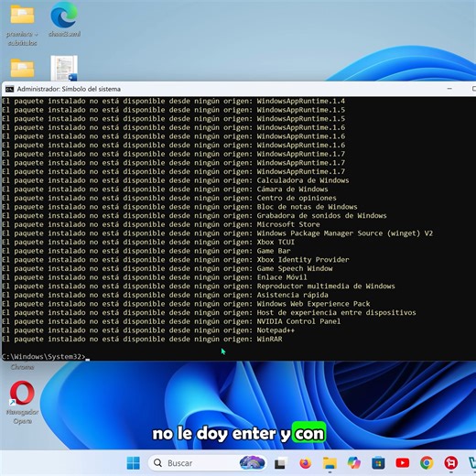Click the line ending with Microsoft Store

point(161,224)
